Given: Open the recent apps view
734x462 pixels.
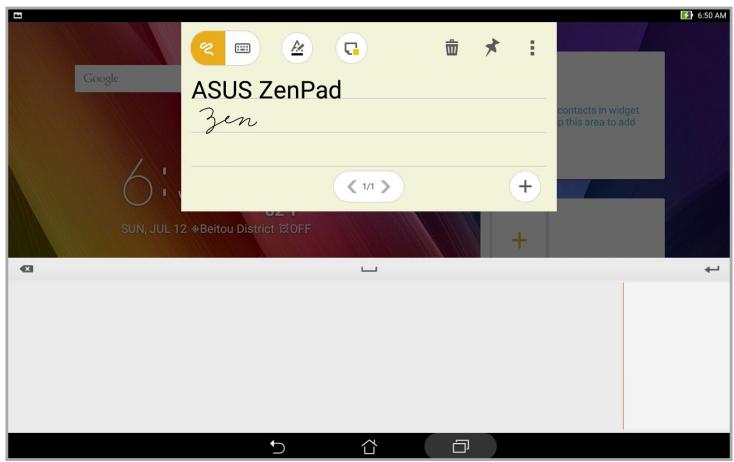Looking at the screenshot, I should tap(461, 447).
